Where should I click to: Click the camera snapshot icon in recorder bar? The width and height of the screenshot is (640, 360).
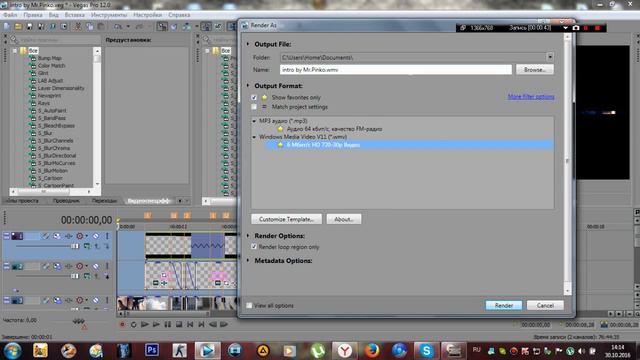pos(576,28)
